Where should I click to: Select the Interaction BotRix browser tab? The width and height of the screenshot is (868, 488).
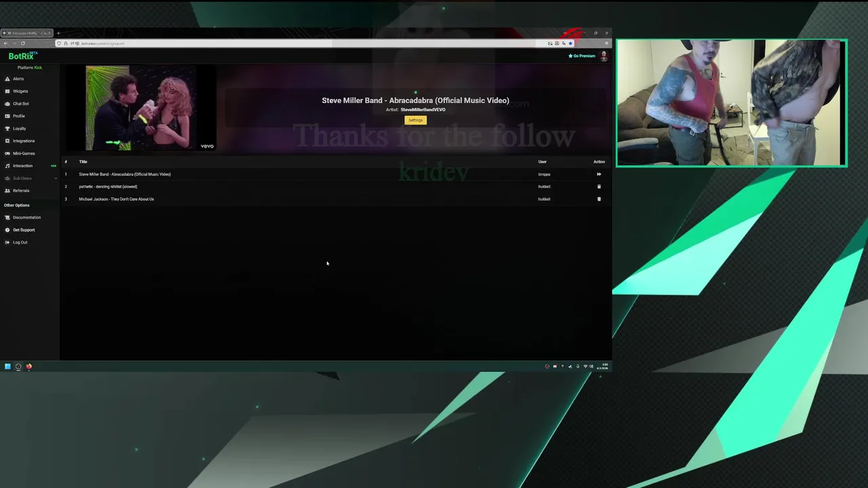tap(26, 33)
